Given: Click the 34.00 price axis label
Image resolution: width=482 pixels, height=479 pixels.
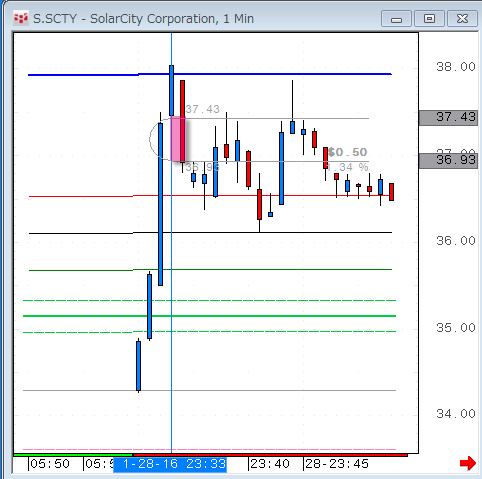Looking at the screenshot, I should coord(456,414).
